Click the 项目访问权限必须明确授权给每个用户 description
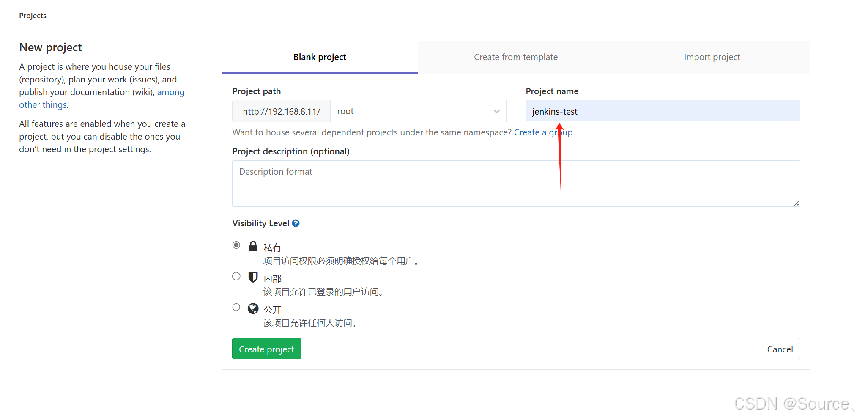 tap(341, 261)
